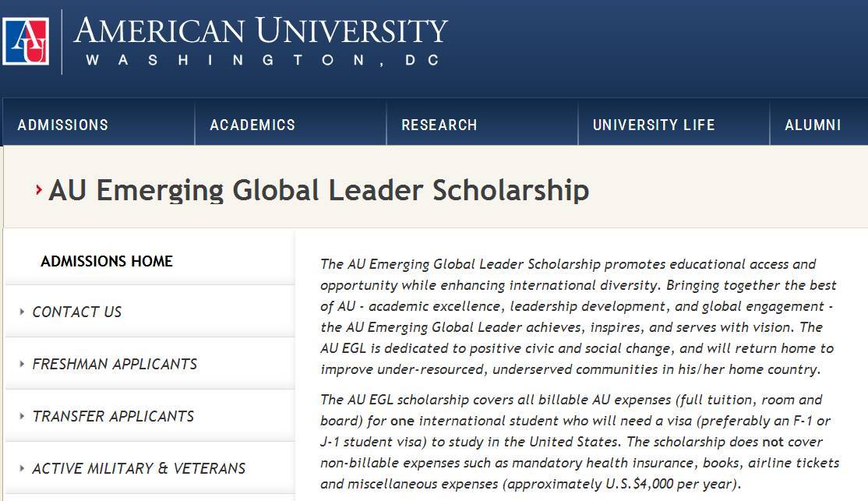Expand the arrow next to Contact Us
868x501 pixels.
click(22, 312)
